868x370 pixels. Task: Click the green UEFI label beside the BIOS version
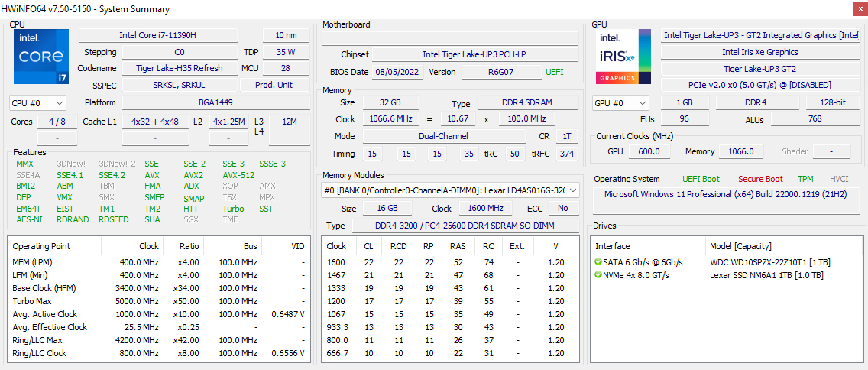(555, 72)
